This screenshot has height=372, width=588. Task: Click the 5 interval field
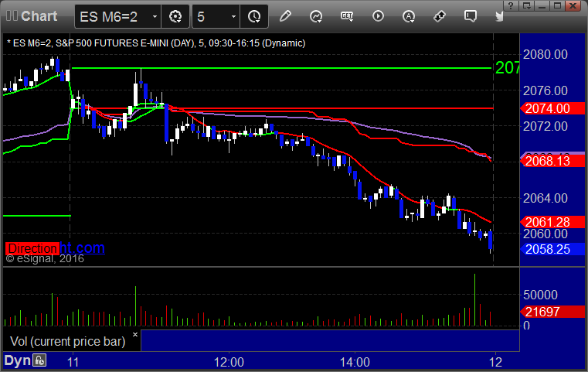[x=216, y=16]
